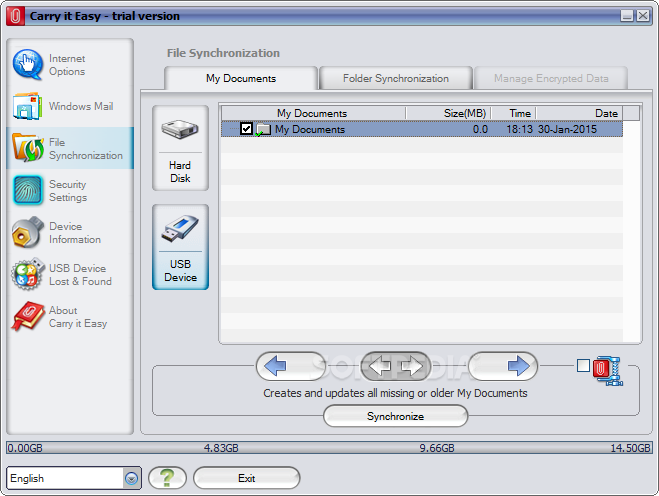This screenshot has width=659, height=496.
Task: Minimize the Carry it Easy window
Action: (627, 16)
